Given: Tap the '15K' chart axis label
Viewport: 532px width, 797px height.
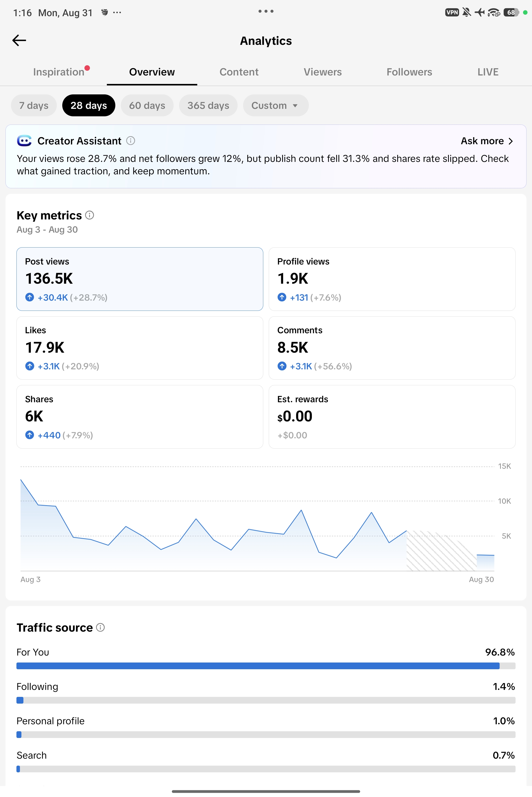Looking at the screenshot, I should 504,466.
